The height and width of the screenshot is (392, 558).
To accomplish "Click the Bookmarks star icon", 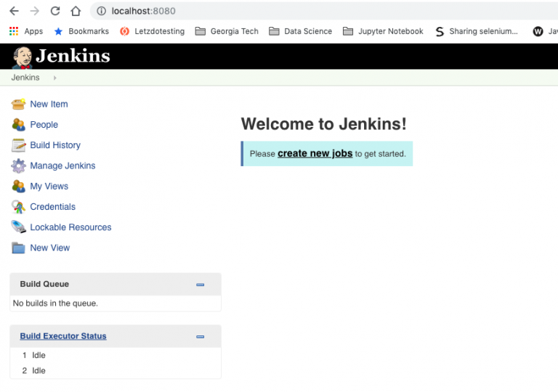I will click(58, 31).
